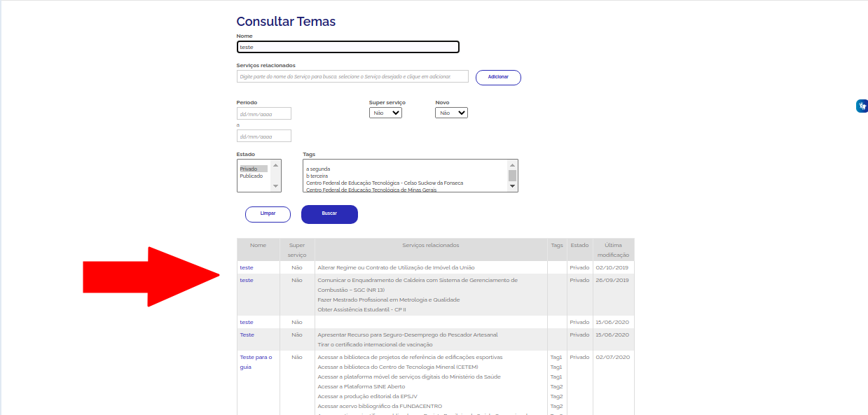Choose the Celso Suckow da Fonseca tag

384,183
